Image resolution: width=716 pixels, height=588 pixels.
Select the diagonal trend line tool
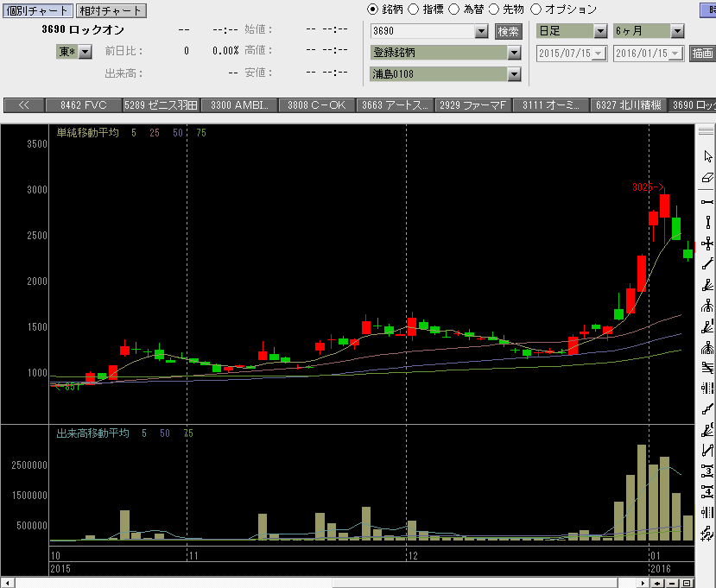pyautogui.click(x=707, y=264)
